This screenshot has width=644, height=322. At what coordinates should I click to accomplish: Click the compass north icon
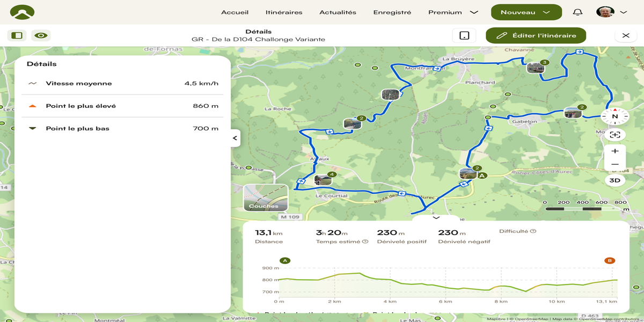point(615,116)
